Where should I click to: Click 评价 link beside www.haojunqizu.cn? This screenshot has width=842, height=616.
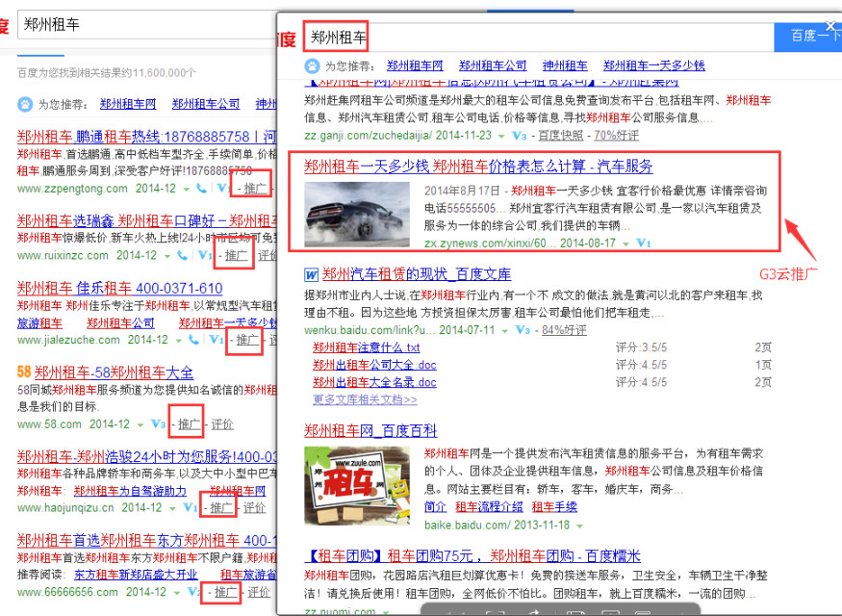click(255, 507)
